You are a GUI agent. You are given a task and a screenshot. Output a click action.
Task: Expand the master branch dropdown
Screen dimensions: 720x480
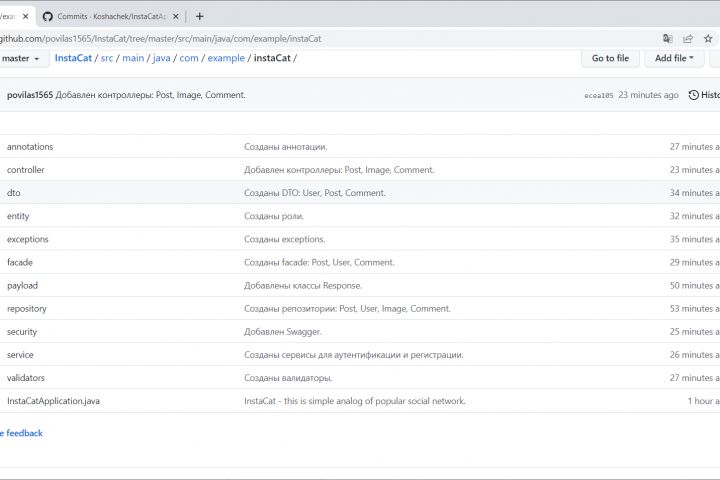(x=20, y=58)
